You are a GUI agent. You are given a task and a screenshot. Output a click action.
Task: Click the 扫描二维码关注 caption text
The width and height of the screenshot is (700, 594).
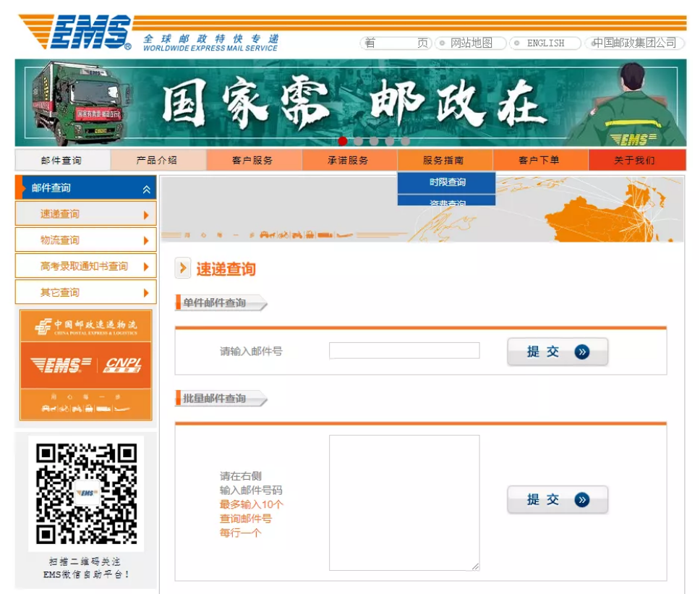pyautogui.click(x=85, y=561)
